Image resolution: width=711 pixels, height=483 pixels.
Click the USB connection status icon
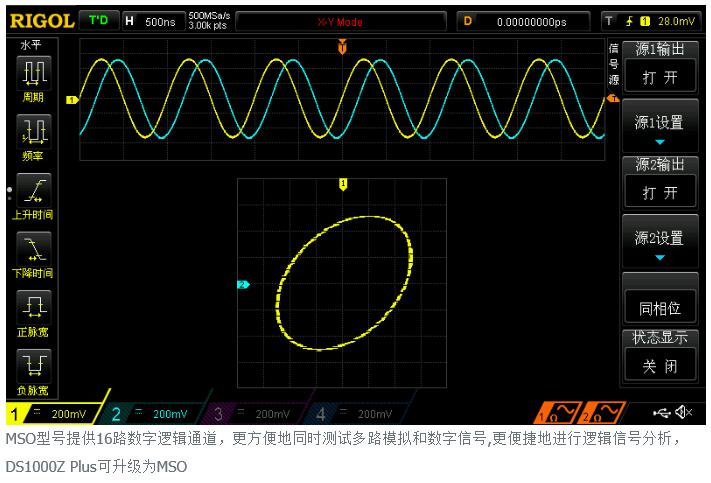click(x=661, y=412)
